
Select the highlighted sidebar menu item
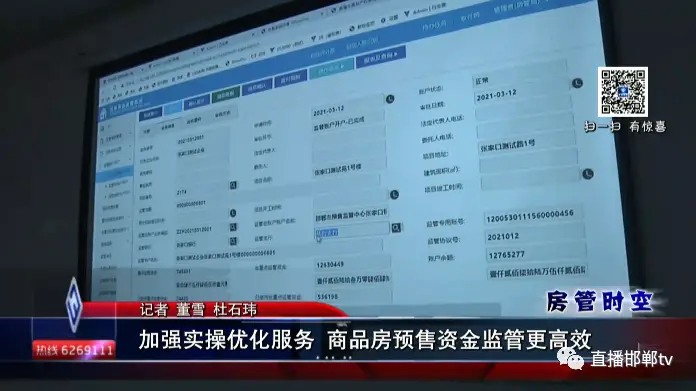pos(115,174)
